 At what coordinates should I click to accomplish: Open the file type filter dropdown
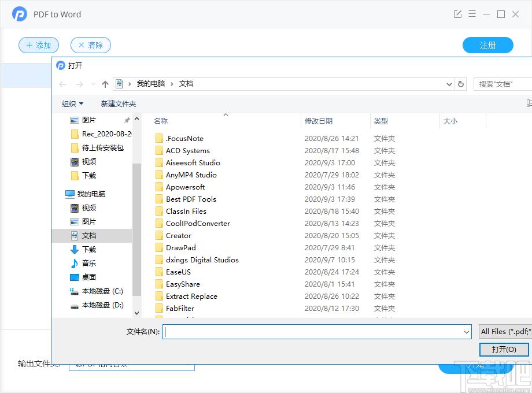click(505, 332)
